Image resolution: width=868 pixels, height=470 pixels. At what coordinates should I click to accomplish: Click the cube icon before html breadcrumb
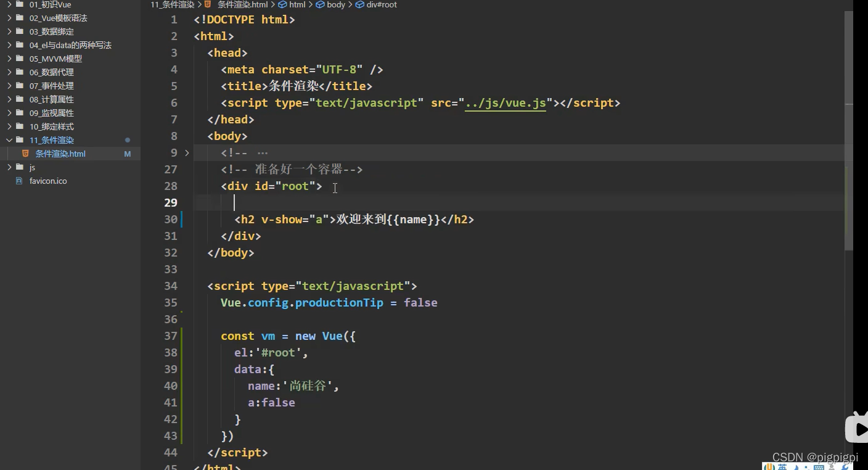(x=282, y=4)
